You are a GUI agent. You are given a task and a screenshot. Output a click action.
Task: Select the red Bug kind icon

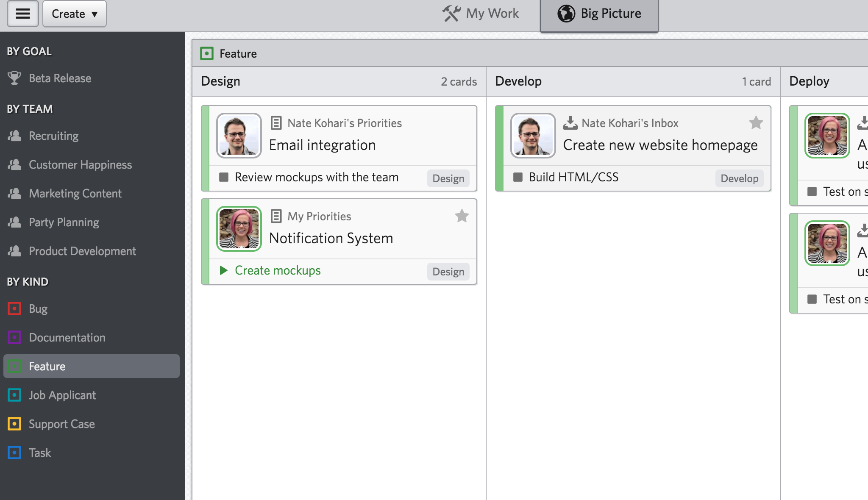(x=14, y=308)
